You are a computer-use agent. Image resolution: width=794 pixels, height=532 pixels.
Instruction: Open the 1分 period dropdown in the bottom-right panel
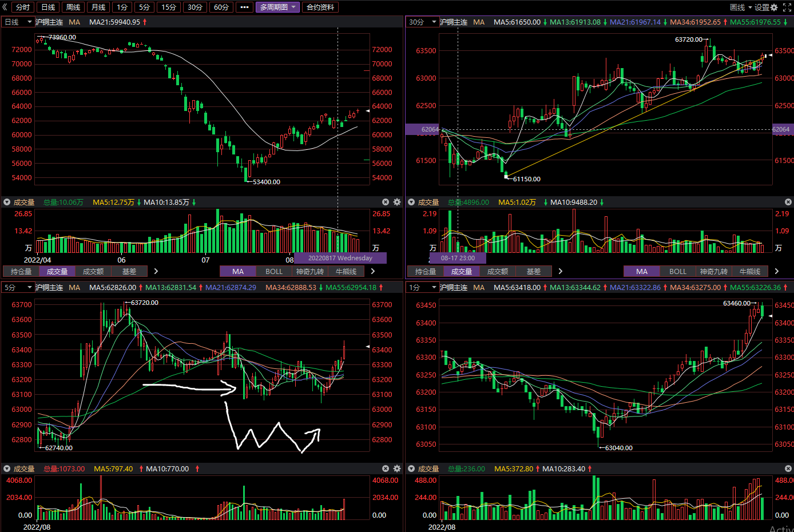coord(422,287)
